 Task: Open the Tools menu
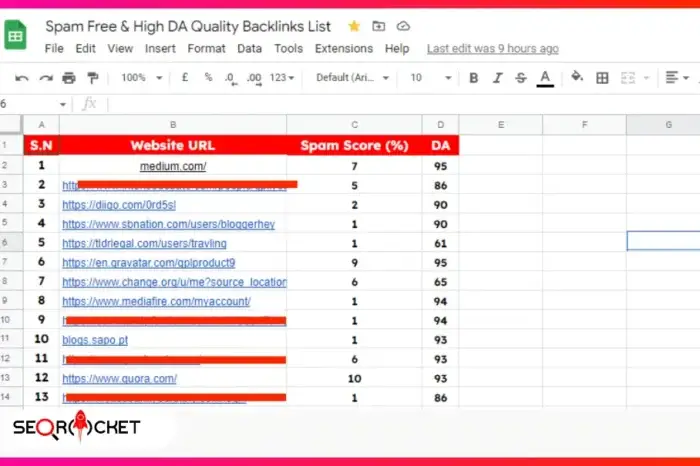[x=288, y=49]
